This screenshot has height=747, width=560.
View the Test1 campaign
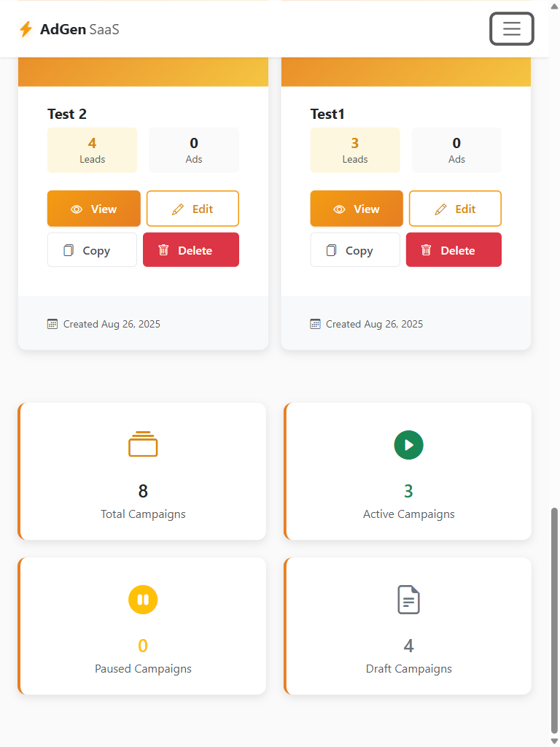coord(357,209)
